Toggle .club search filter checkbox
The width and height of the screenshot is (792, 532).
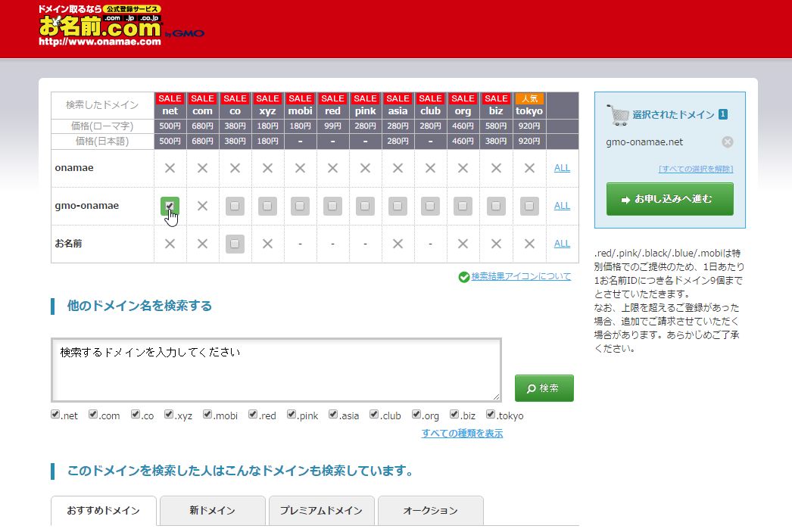[374, 415]
